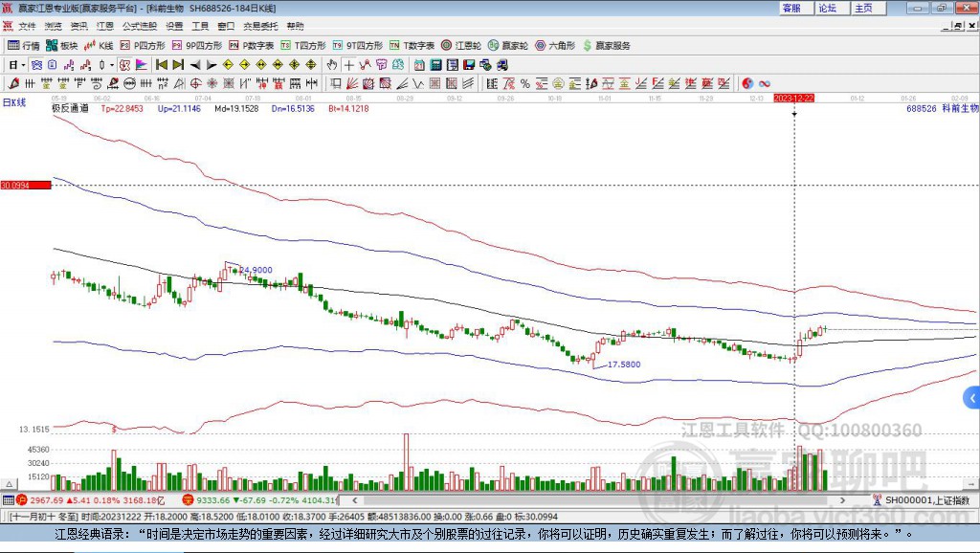Open the P四方形 square tool
980x553 pixels.
tap(143, 45)
